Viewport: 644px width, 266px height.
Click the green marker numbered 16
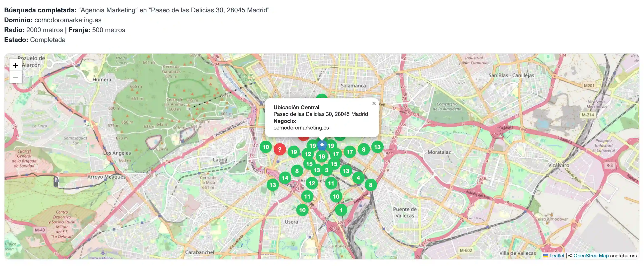coord(322,157)
